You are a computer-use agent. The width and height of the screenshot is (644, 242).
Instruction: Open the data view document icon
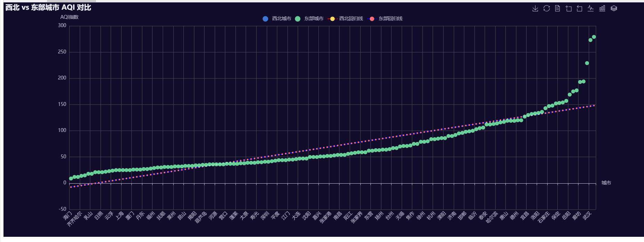pos(557,8)
